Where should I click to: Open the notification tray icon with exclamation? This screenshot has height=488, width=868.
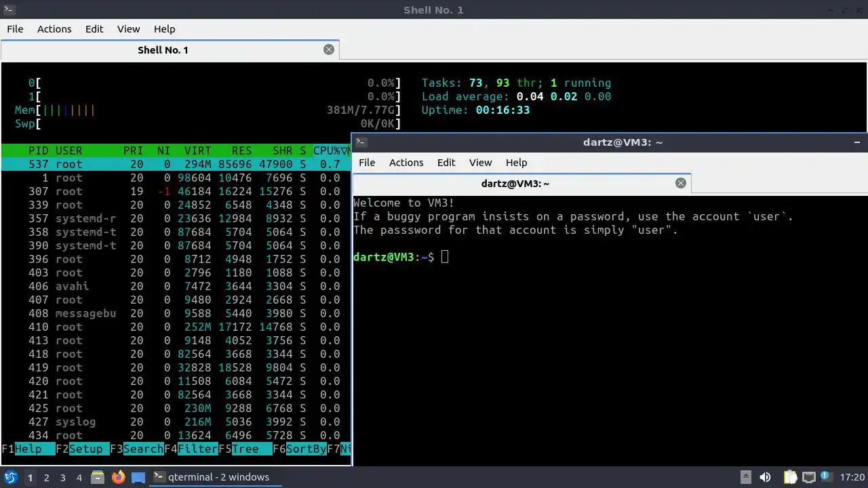coord(826,477)
